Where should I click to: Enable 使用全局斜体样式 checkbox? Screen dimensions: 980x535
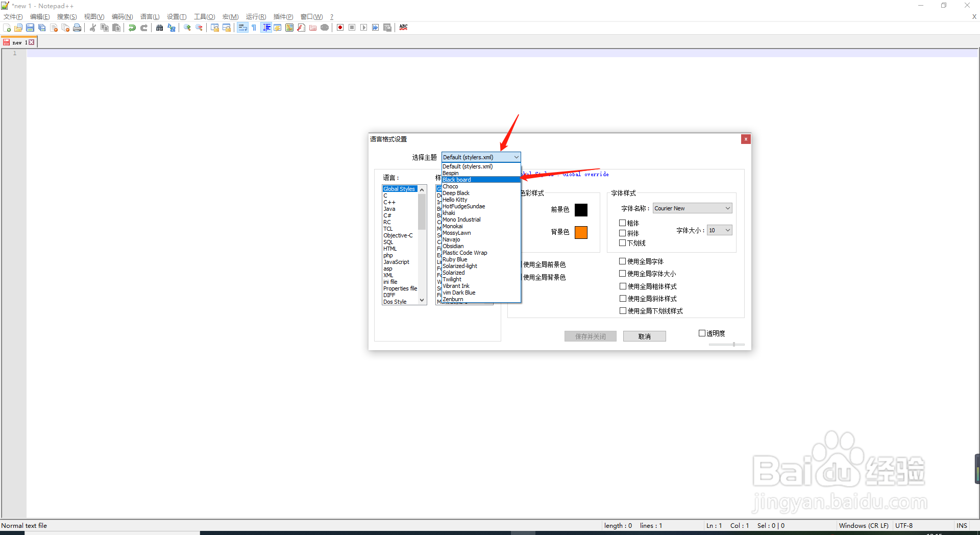click(623, 299)
